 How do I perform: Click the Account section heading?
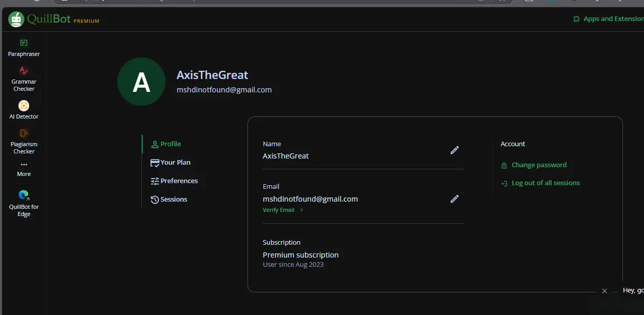513,144
